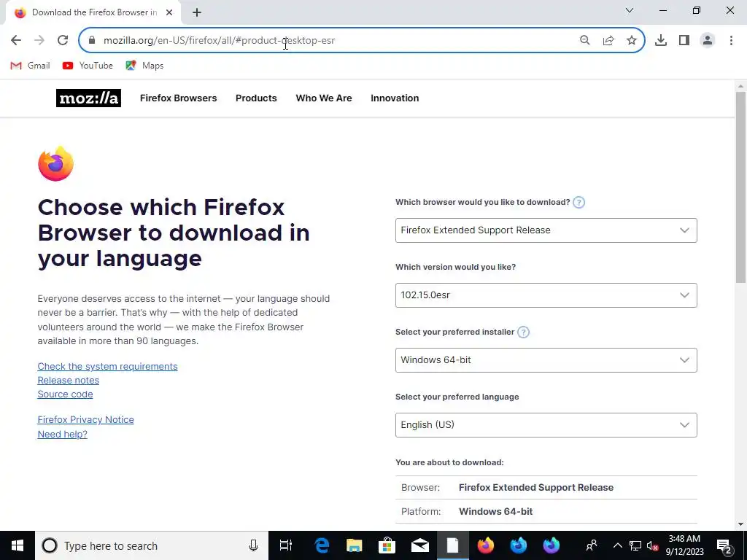747x560 pixels.
Task: Launch Microsoft Edge from the taskbar
Action: pyautogui.click(x=322, y=545)
